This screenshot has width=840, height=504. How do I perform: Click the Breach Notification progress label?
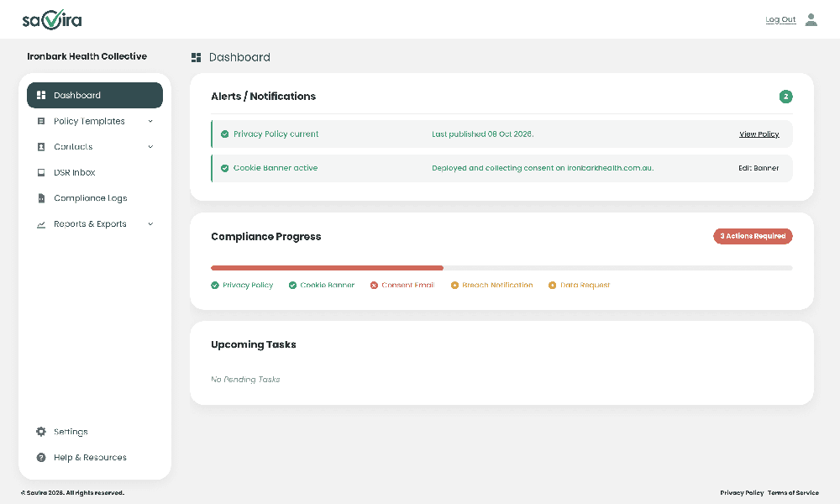coord(497,286)
